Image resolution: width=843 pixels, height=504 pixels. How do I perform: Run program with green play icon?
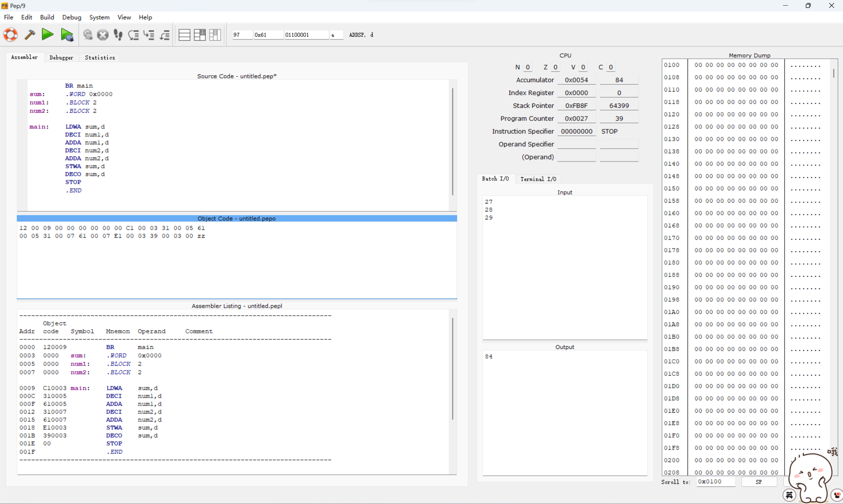(x=47, y=35)
